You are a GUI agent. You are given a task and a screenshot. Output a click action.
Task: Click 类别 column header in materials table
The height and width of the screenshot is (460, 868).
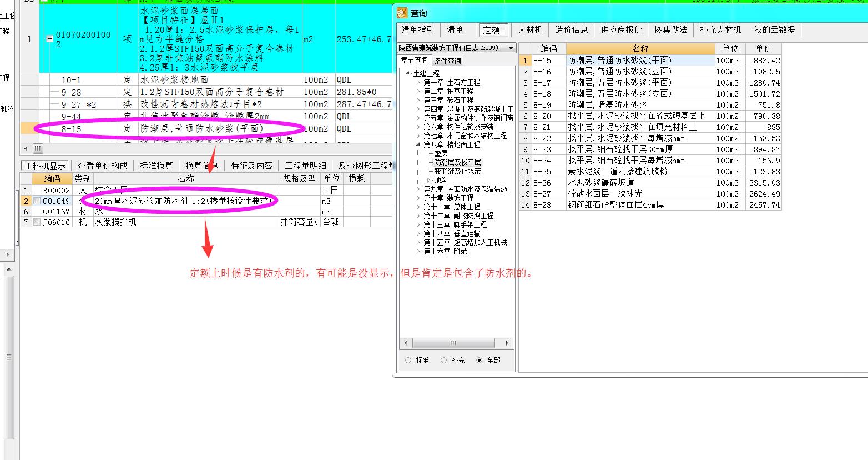click(x=83, y=178)
